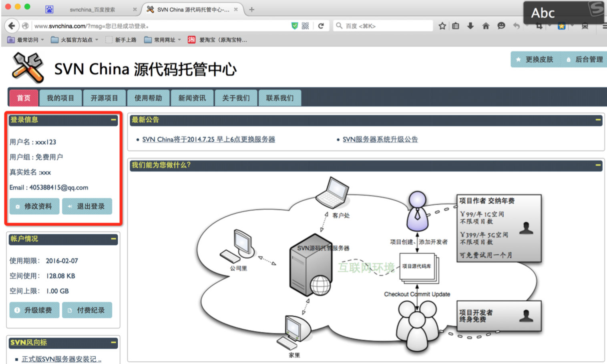
Task: Click the SVN China wrench logo
Action: tap(28, 68)
